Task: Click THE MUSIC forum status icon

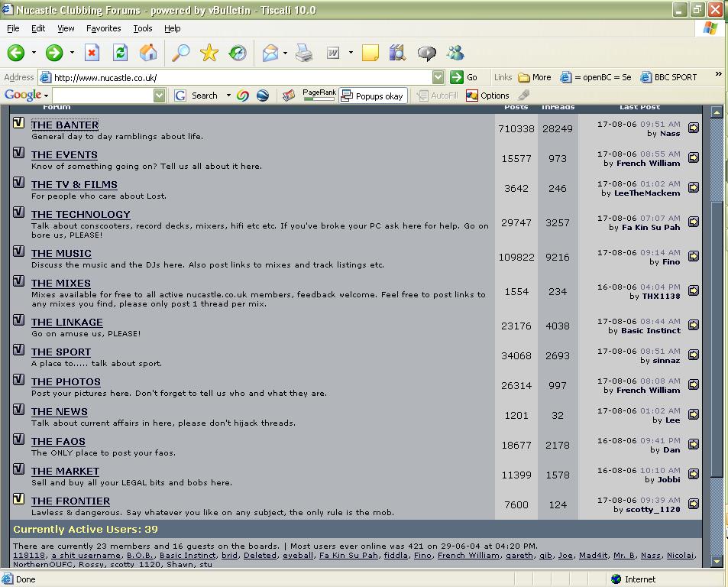Action: pos(19,251)
